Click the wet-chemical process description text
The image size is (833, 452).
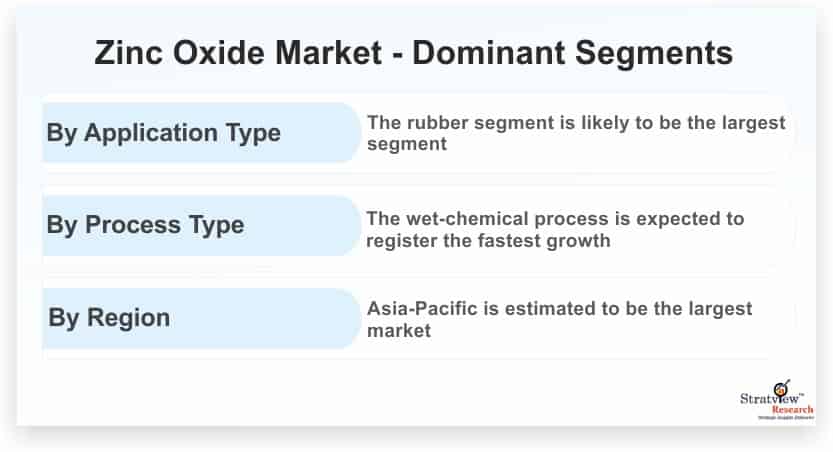pyautogui.click(x=555, y=229)
